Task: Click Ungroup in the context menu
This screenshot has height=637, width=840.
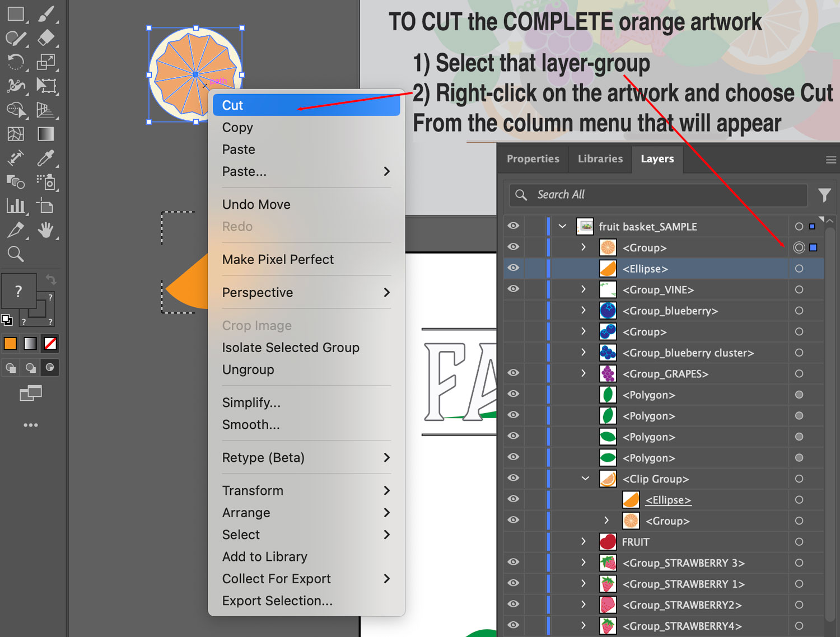Action: pos(248,369)
